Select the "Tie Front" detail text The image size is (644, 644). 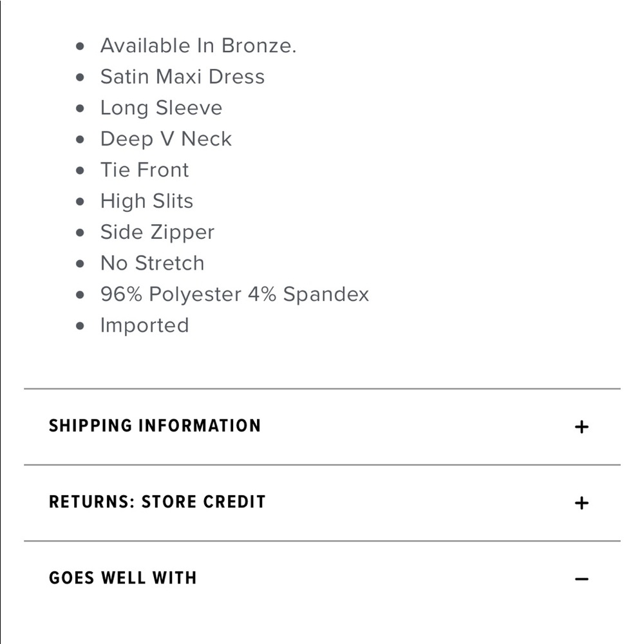tap(144, 169)
